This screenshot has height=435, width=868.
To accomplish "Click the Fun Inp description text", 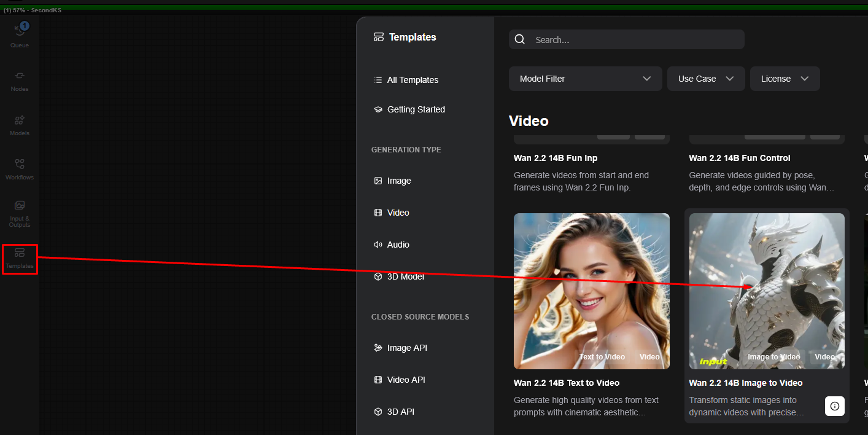I will (x=581, y=181).
